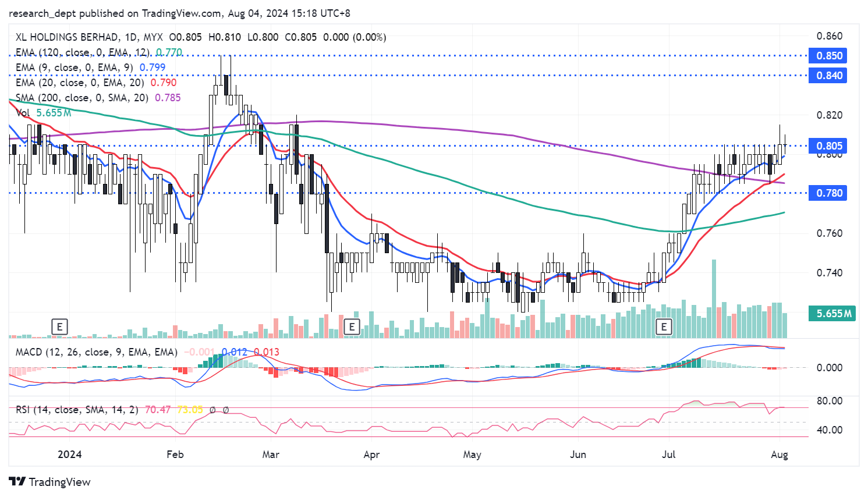Click the Aug label on time axis
The image size is (868, 497).
click(779, 455)
